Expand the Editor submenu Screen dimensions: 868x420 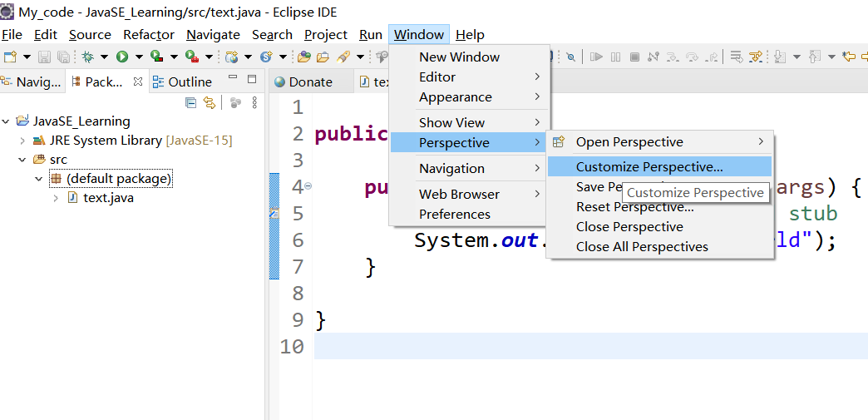470,77
